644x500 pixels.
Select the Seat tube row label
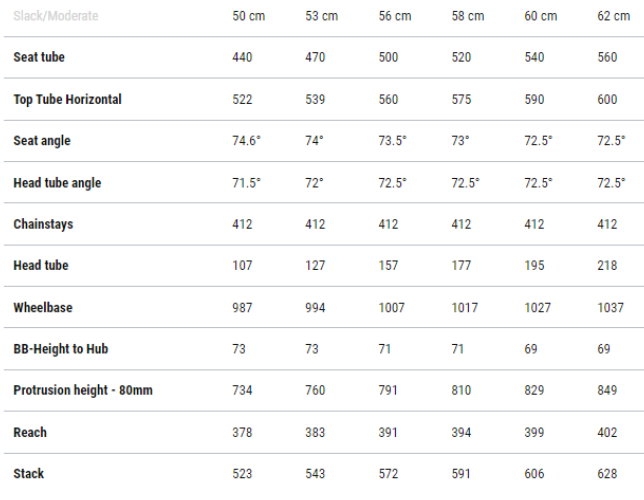point(39,58)
